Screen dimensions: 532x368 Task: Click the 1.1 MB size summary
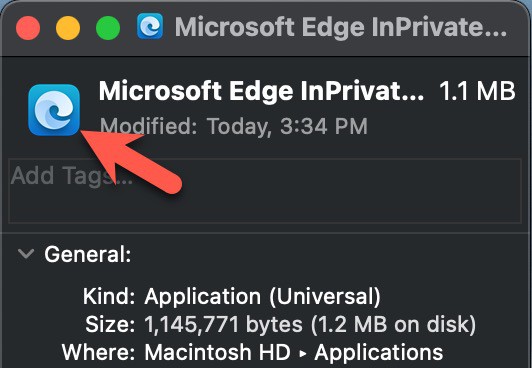tap(477, 91)
